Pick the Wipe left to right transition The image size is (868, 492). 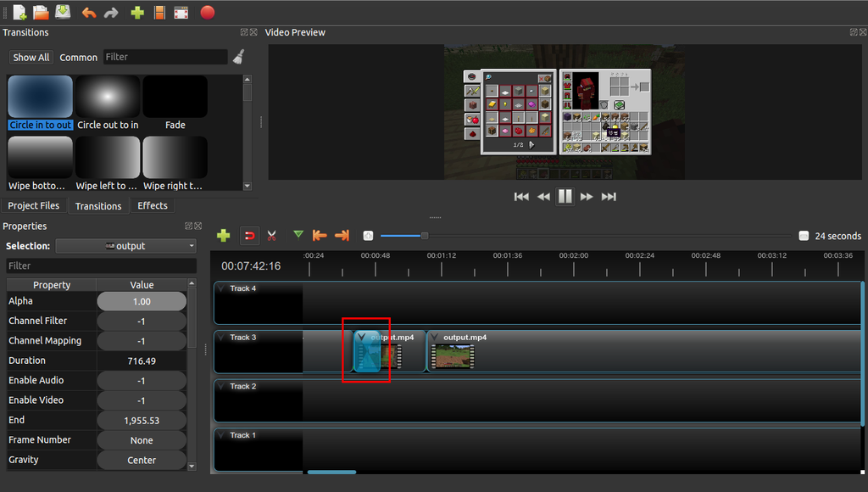[x=108, y=164]
